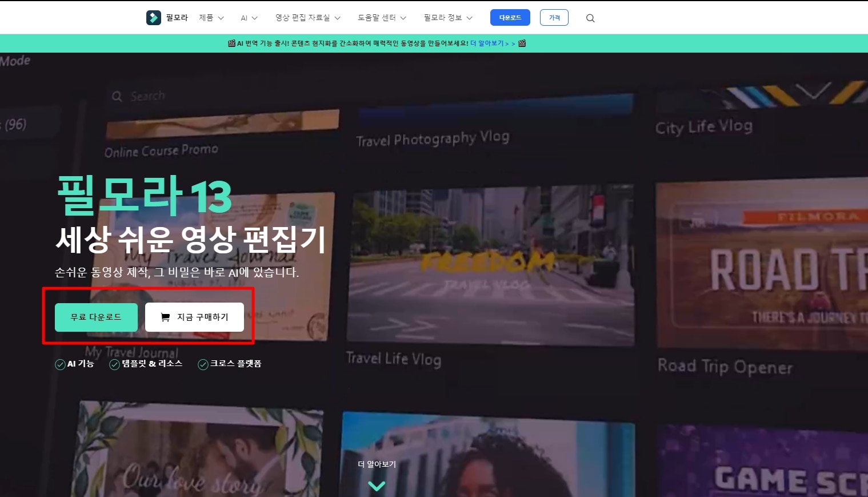
Task: Click the blue 다운로드 button in header
Action: click(510, 18)
